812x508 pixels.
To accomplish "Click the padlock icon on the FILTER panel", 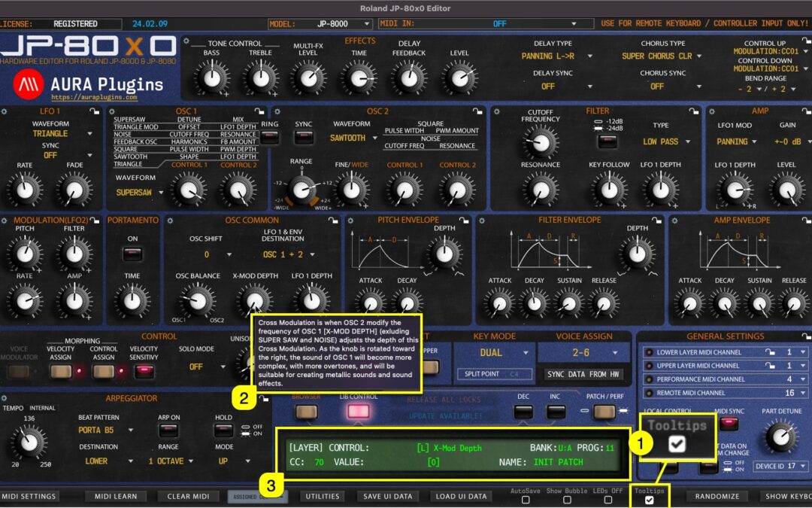I will coord(694,111).
